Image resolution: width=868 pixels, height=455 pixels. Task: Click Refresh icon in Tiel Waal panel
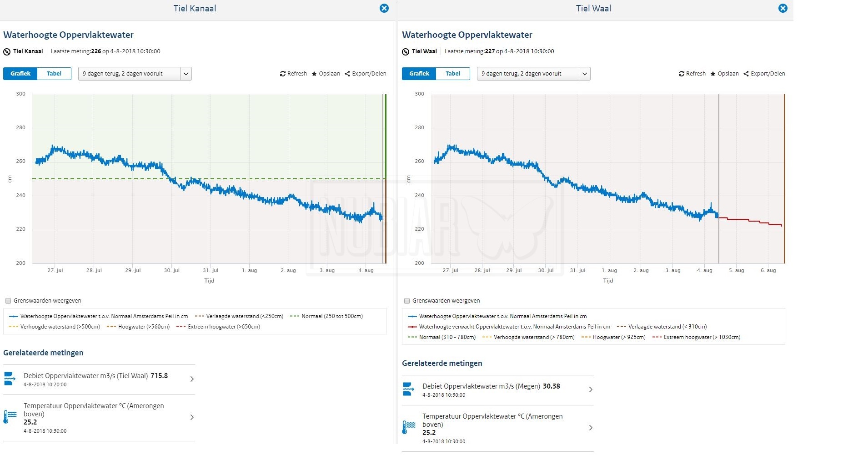(682, 74)
